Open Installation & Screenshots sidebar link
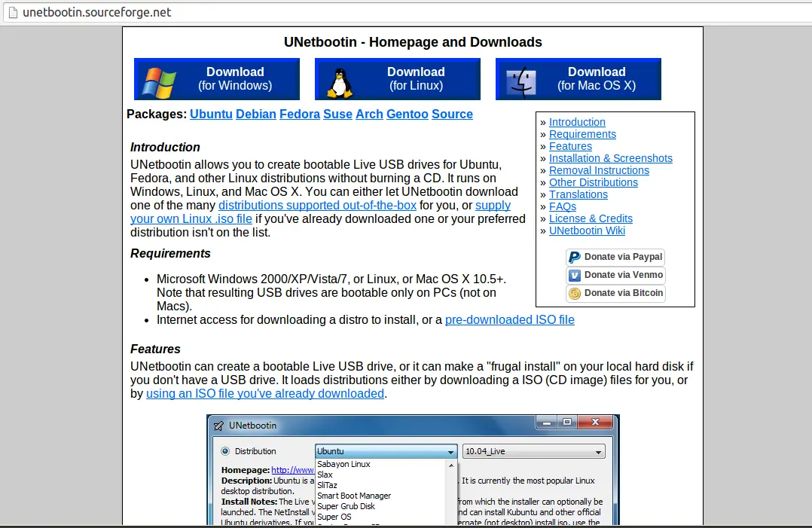 611,158
